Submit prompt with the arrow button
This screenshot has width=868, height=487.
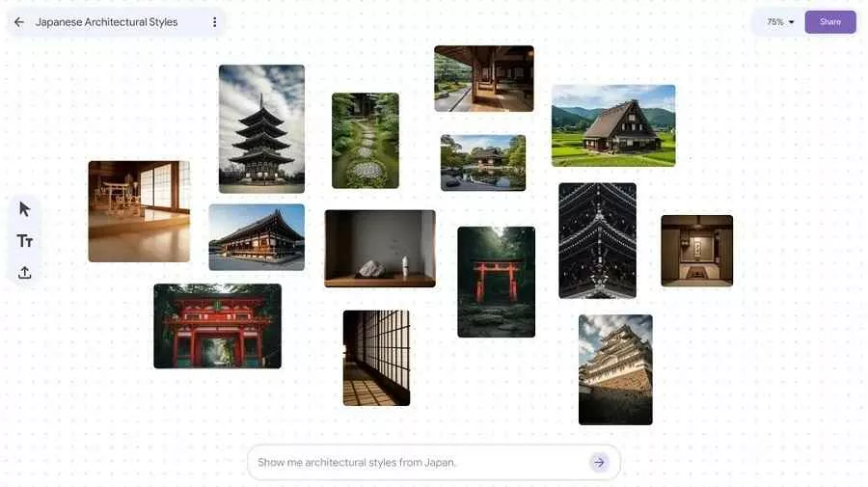click(x=599, y=463)
